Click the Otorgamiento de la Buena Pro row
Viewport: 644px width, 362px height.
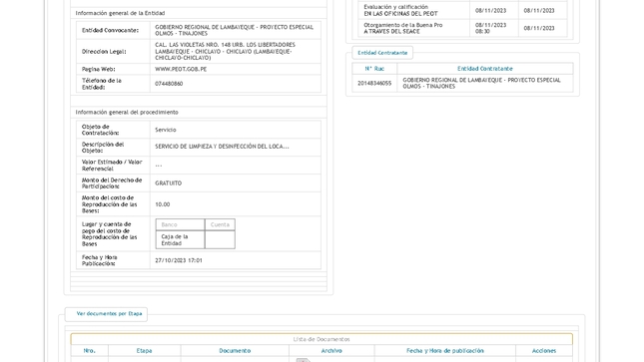point(462,28)
